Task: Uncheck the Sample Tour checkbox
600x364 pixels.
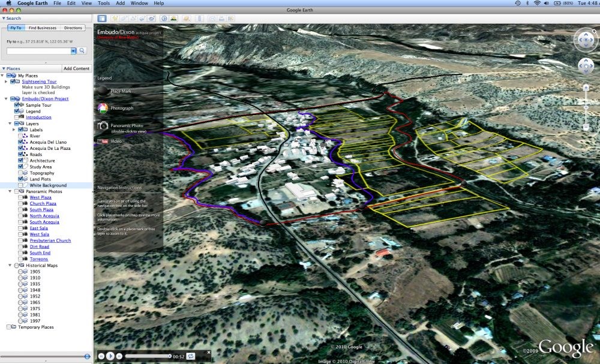Action: [16, 105]
